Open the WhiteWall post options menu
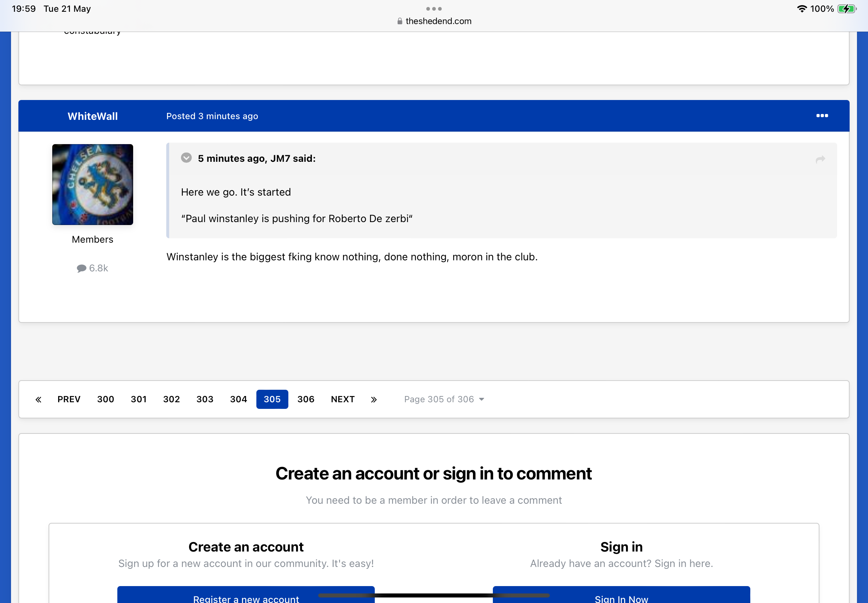The width and height of the screenshot is (868, 603). [x=822, y=115]
